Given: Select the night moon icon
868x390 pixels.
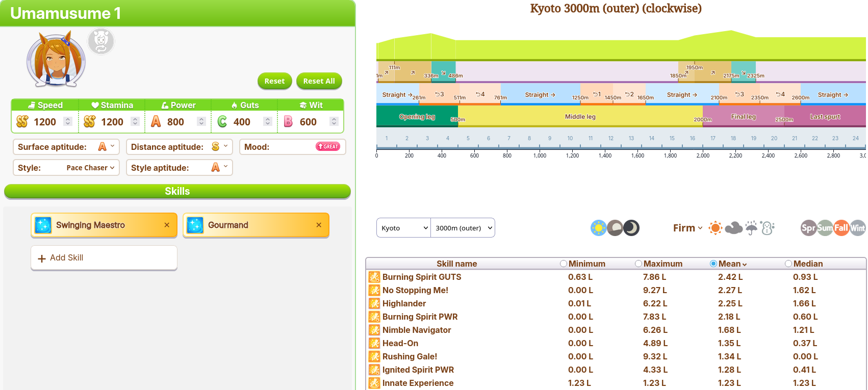Looking at the screenshot, I should pyautogui.click(x=631, y=228).
